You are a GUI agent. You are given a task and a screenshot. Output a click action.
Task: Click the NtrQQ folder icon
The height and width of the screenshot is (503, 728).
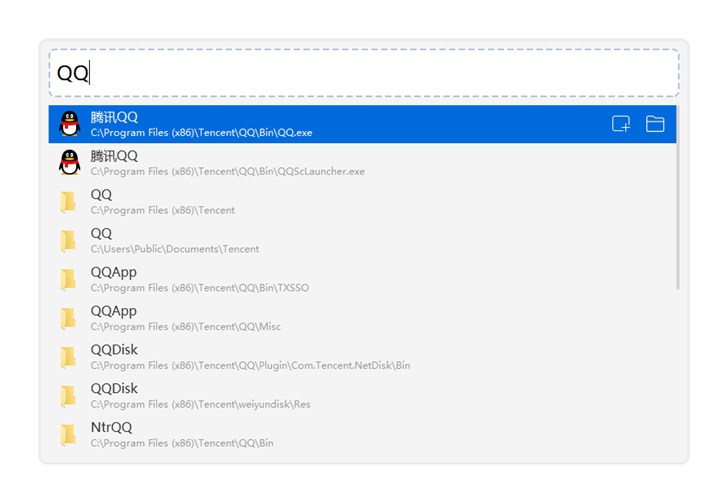click(68, 435)
